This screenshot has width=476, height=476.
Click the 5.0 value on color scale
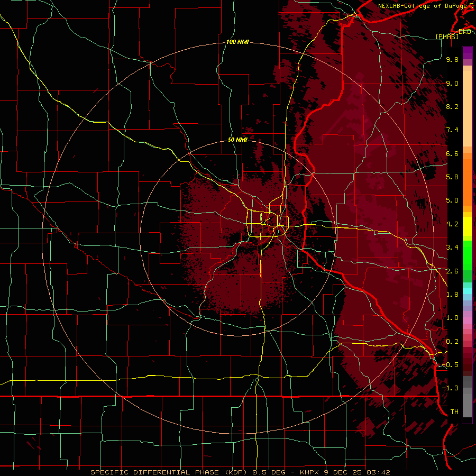(x=452, y=200)
